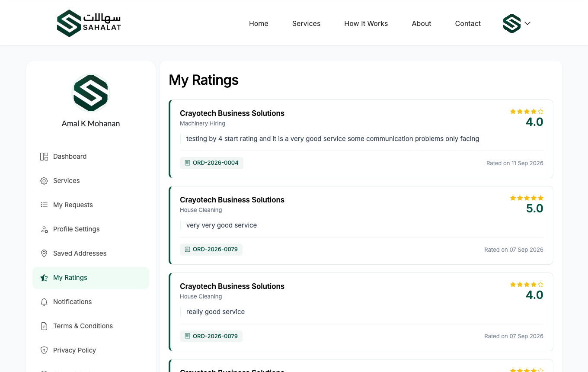The image size is (588, 372).
Task: Open Dashboard from sidebar
Action: (x=91, y=157)
